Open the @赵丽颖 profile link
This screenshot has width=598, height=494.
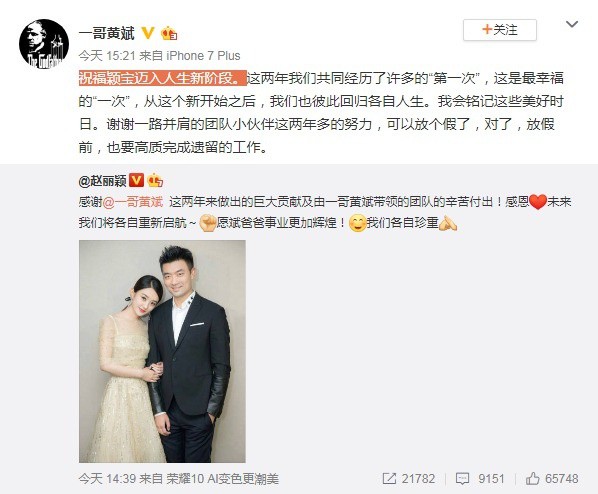(102, 180)
